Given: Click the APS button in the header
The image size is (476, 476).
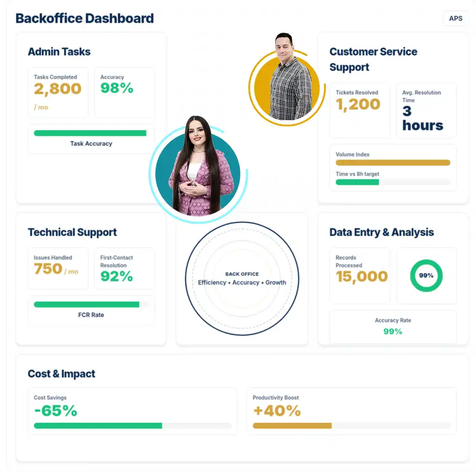Looking at the screenshot, I should point(456,19).
